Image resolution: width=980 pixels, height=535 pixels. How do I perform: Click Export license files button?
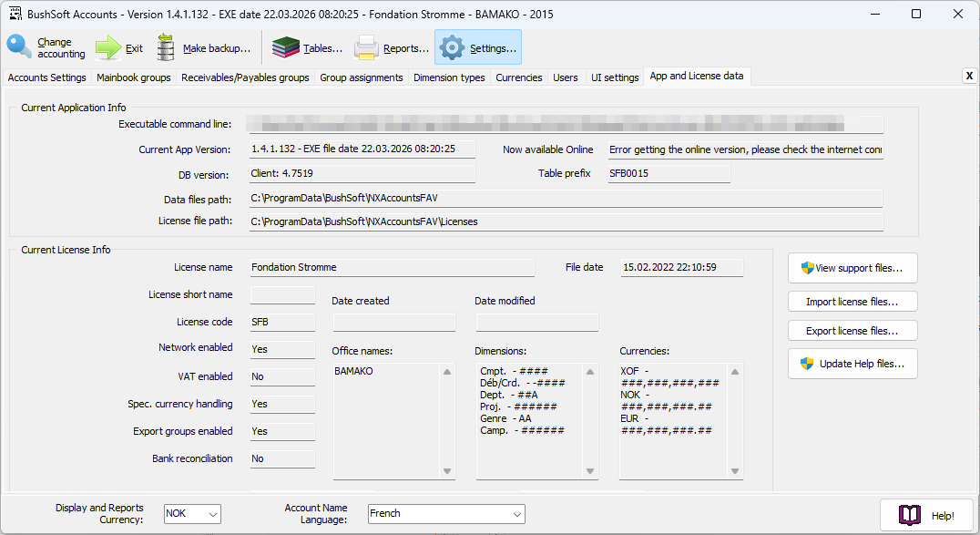[x=852, y=331]
